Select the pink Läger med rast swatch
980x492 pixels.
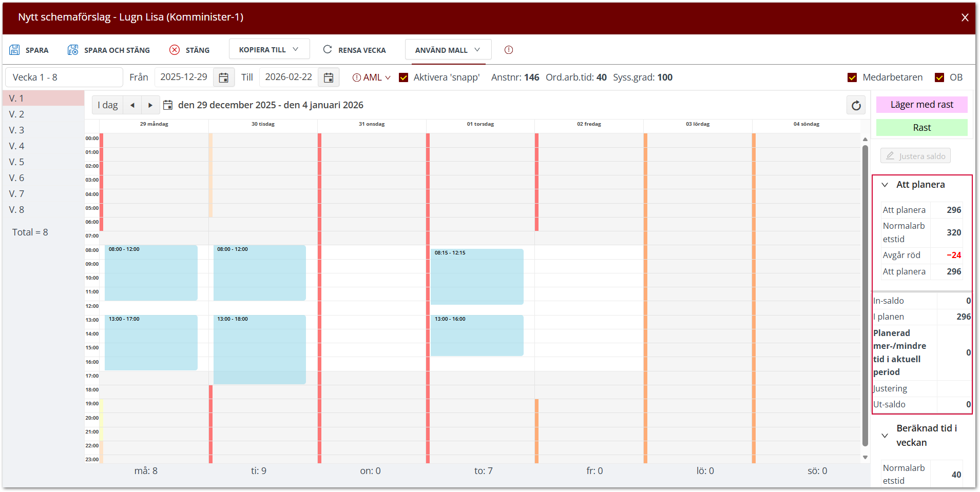(922, 105)
